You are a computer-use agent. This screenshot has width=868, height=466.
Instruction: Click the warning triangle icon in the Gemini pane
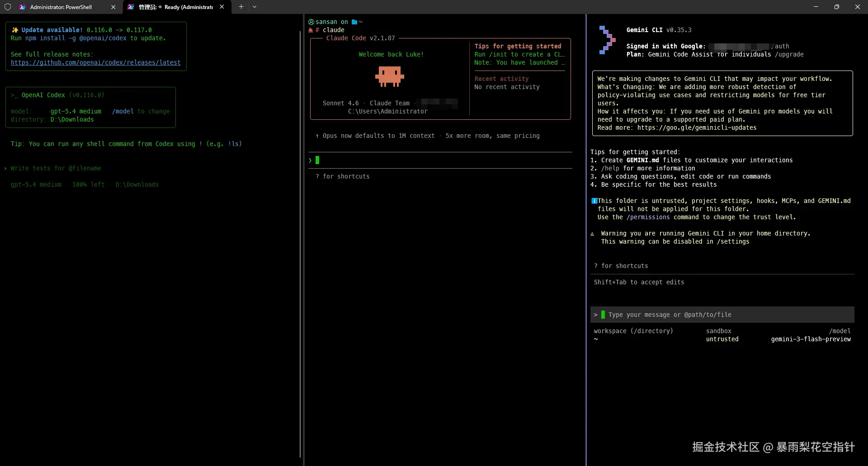(x=592, y=234)
